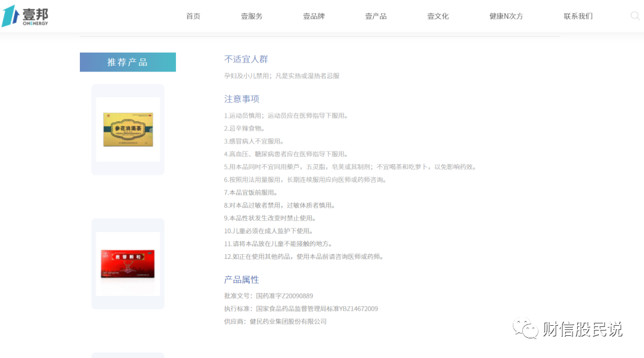This screenshot has width=644, height=358.
Task: Click the 壹邦 ONENERGY logo
Action: (25, 16)
